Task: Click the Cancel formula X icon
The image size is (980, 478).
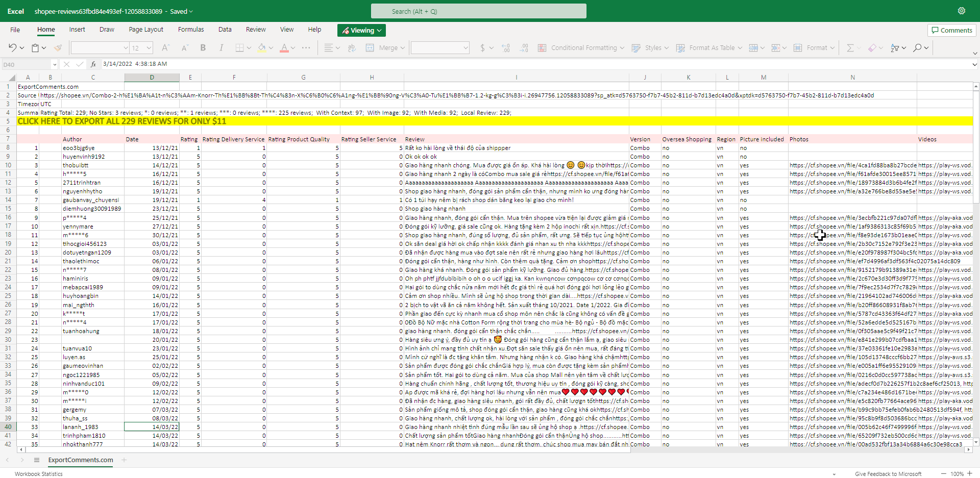Action: 66,64
